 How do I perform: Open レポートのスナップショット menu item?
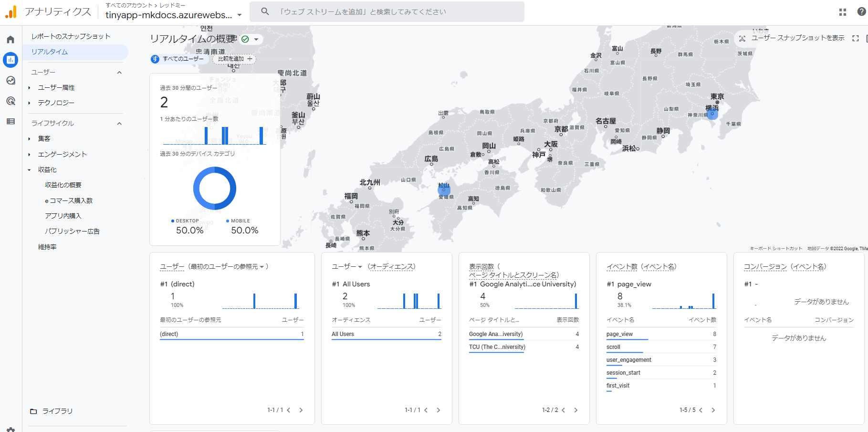coord(71,36)
